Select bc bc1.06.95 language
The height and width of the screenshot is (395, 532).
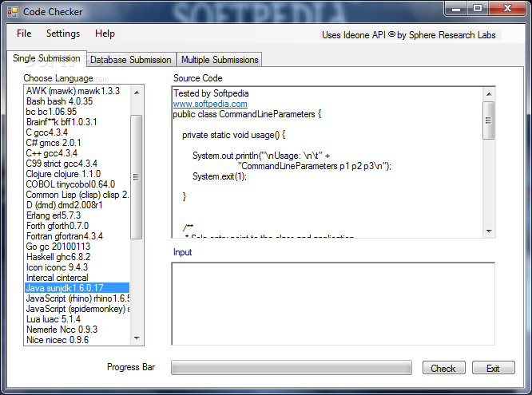point(77,112)
